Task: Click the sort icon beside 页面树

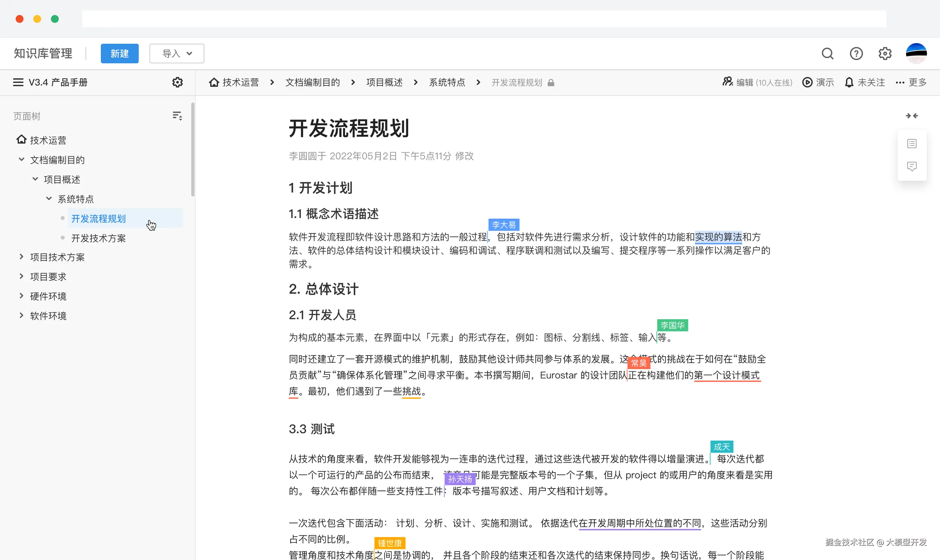Action: coord(177,116)
